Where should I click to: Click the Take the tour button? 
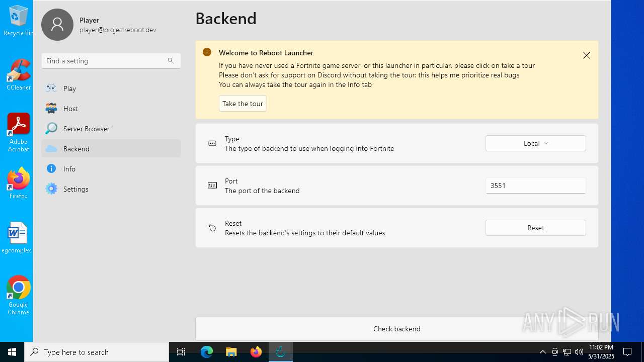243,104
